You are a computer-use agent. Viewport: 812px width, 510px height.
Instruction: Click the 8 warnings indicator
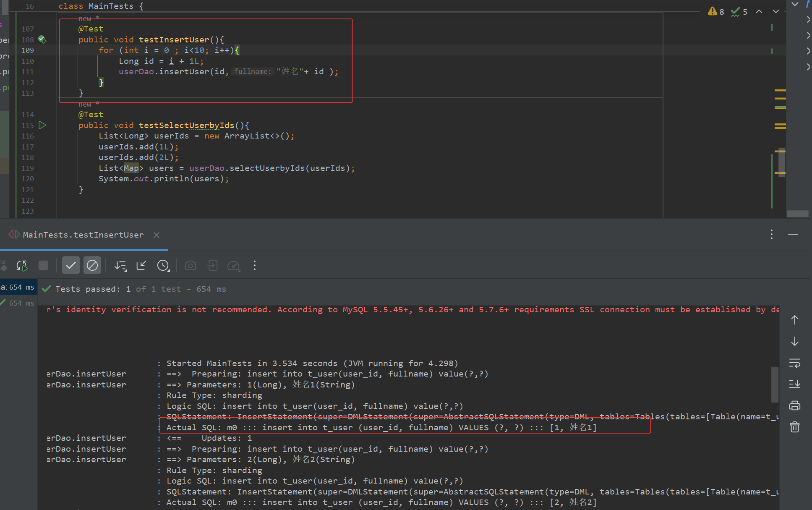[716, 12]
